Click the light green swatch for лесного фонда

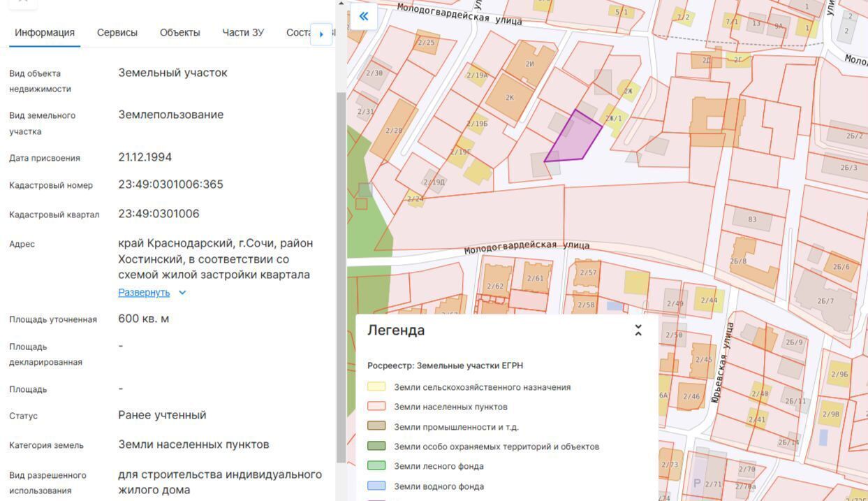click(x=376, y=465)
